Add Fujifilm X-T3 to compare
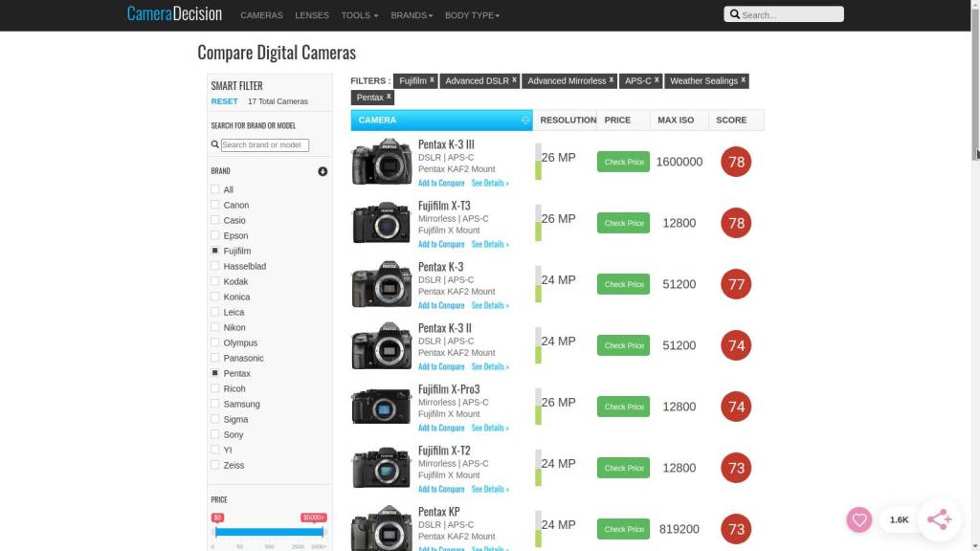The width and height of the screenshot is (980, 551). click(441, 244)
